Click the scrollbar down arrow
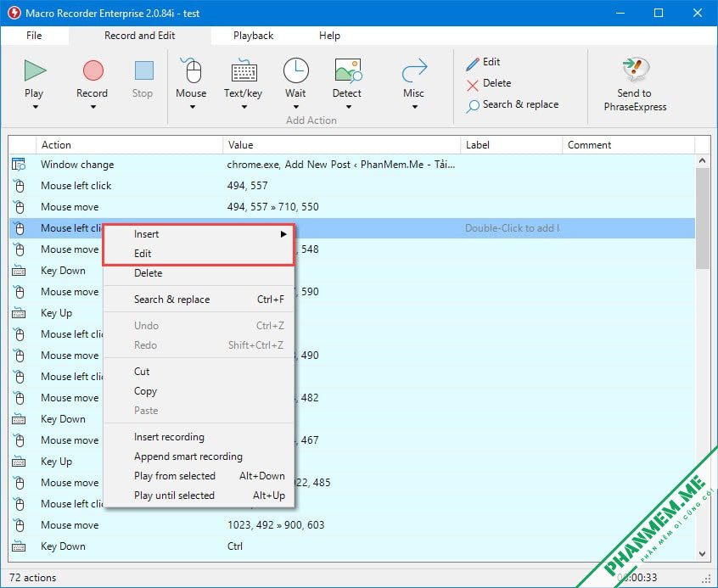718x588 pixels. pyautogui.click(x=703, y=554)
